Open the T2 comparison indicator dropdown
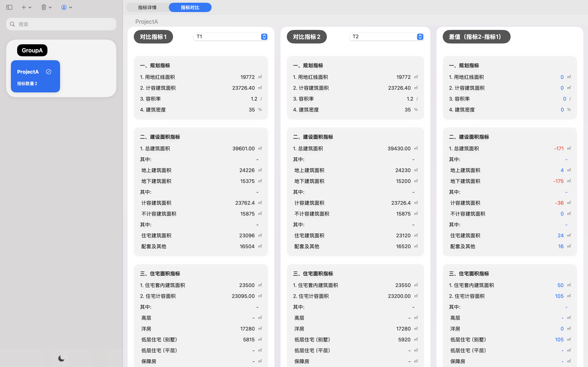This screenshot has width=588, height=367. pyautogui.click(x=386, y=37)
